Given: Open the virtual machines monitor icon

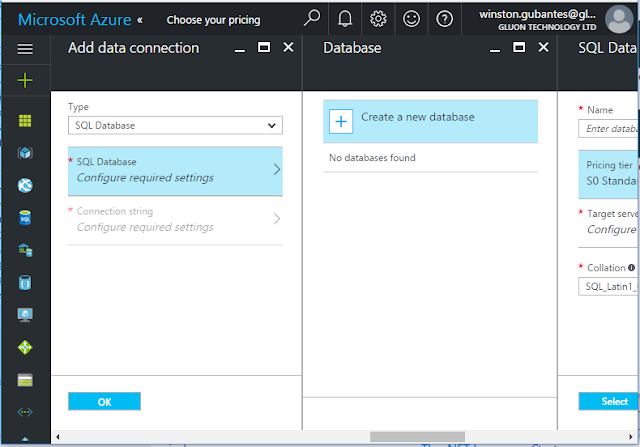Looking at the screenshot, I should pos(25,315).
